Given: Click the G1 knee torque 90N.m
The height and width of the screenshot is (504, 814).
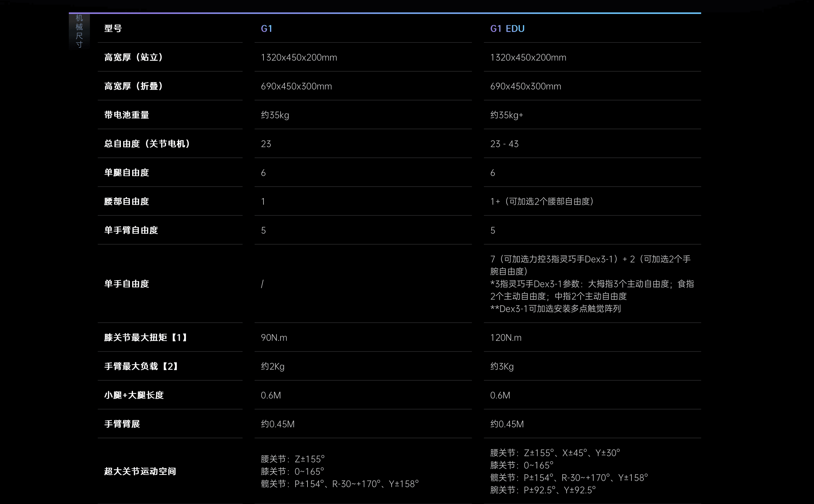Looking at the screenshot, I should coord(274,338).
